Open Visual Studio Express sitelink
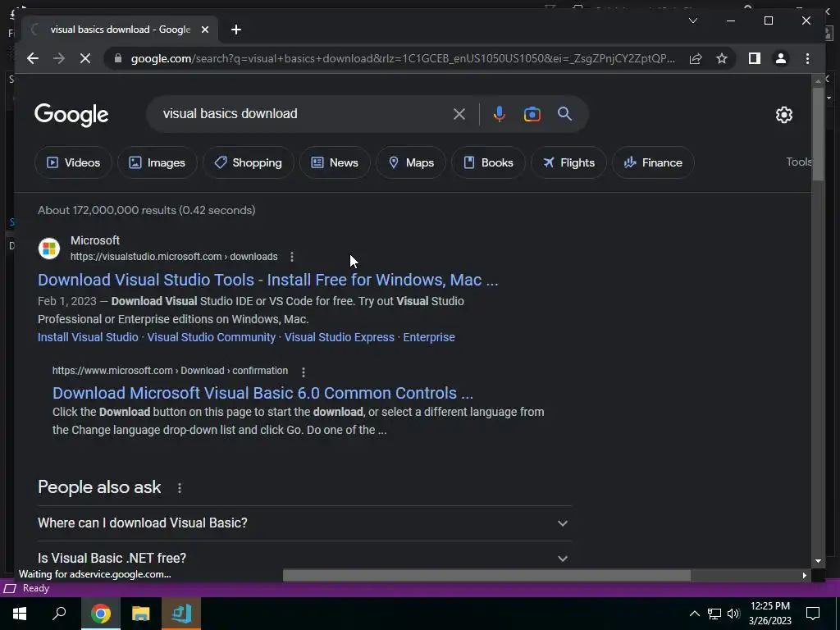 pyautogui.click(x=339, y=337)
